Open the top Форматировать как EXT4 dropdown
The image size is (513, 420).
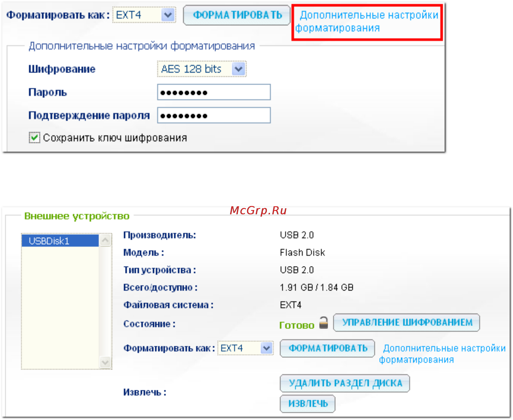click(x=144, y=15)
